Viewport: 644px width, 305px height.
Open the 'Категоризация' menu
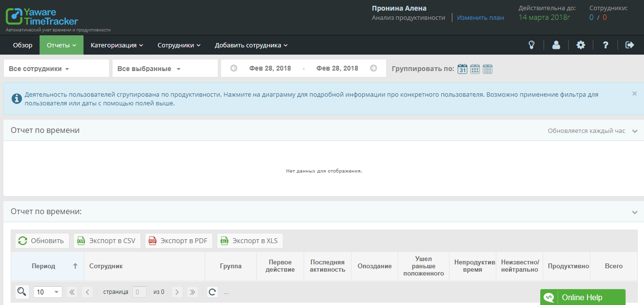pyautogui.click(x=117, y=45)
